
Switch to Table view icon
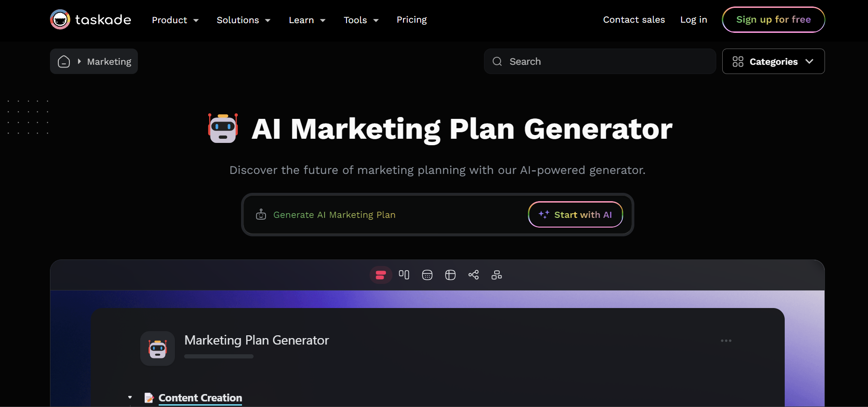450,275
